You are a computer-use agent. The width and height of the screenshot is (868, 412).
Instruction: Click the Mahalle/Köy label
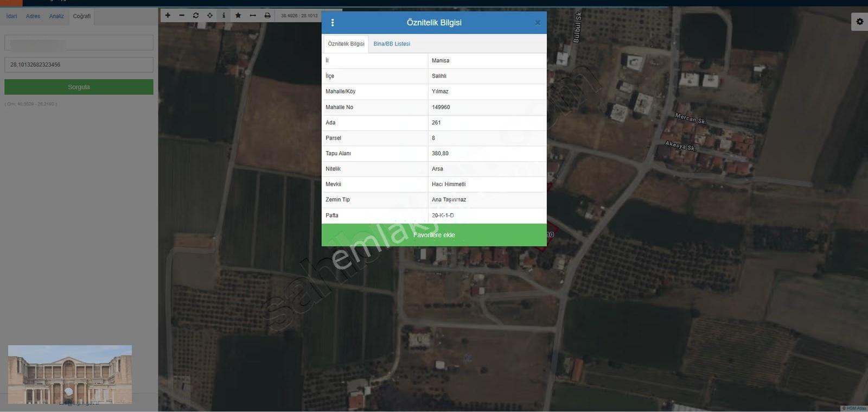(x=340, y=92)
